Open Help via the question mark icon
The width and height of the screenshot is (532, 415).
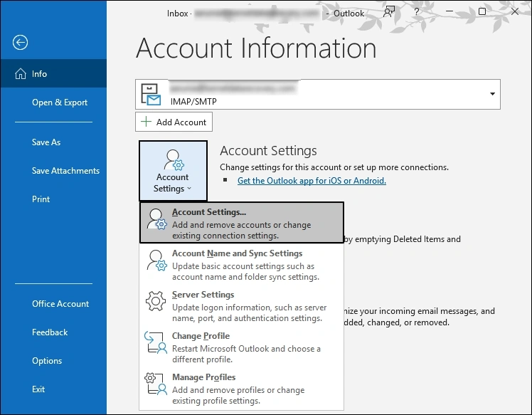tap(416, 12)
